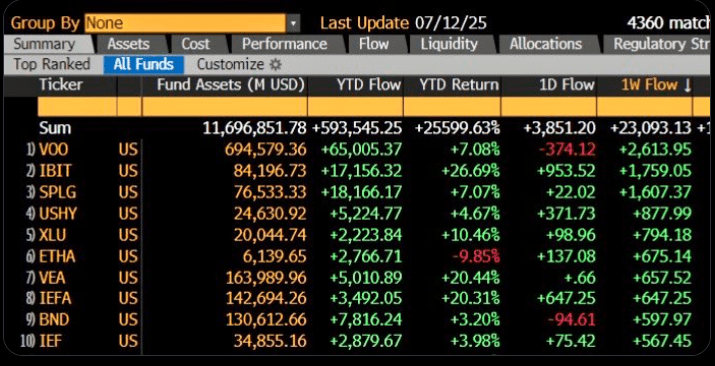Image resolution: width=715 pixels, height=366 pixels.
Task: Click the yellow filter field under Ticker
Action: pos(77,107)
